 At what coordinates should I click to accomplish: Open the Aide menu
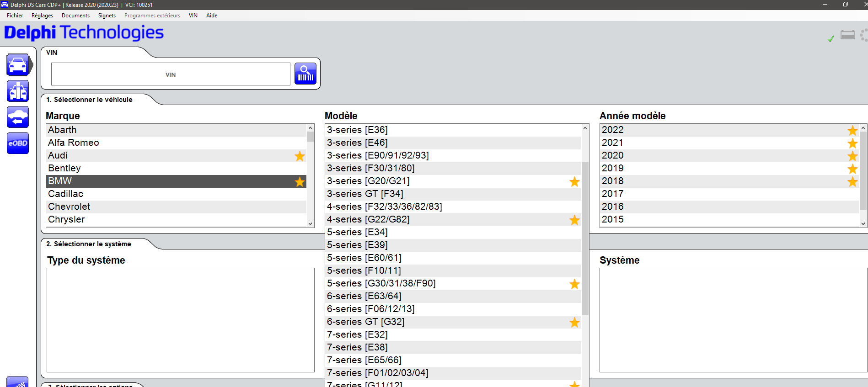[212, 16]
